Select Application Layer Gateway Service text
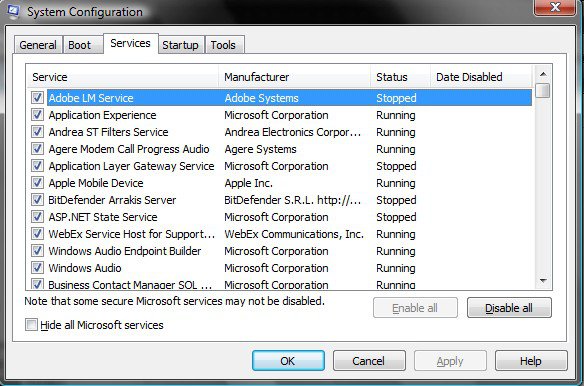 [131, 166]
